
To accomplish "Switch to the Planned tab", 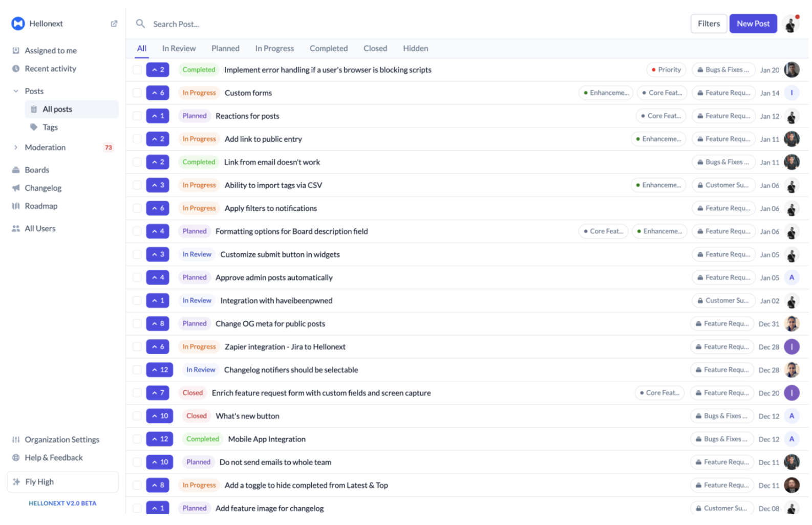I will [x=225, y=48].
